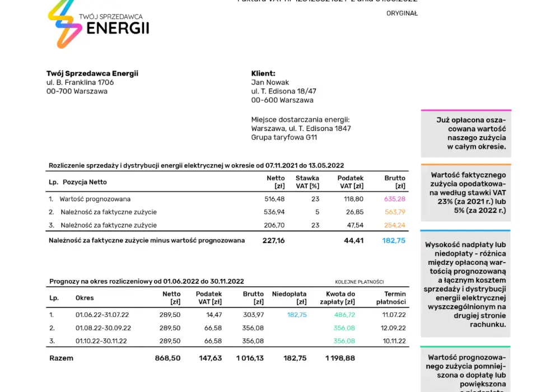Screen dimensions: 560x392
Task: Click period 01.10.22-30.11.22
Action: pyautogui.click(x=101, y=341)
